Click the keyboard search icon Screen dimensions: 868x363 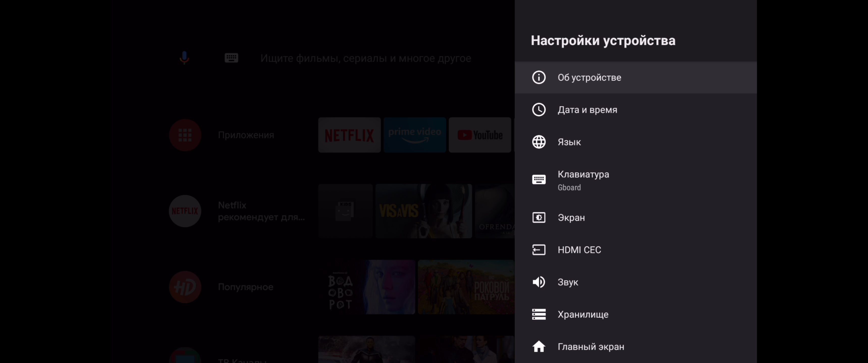click(231, 58)
